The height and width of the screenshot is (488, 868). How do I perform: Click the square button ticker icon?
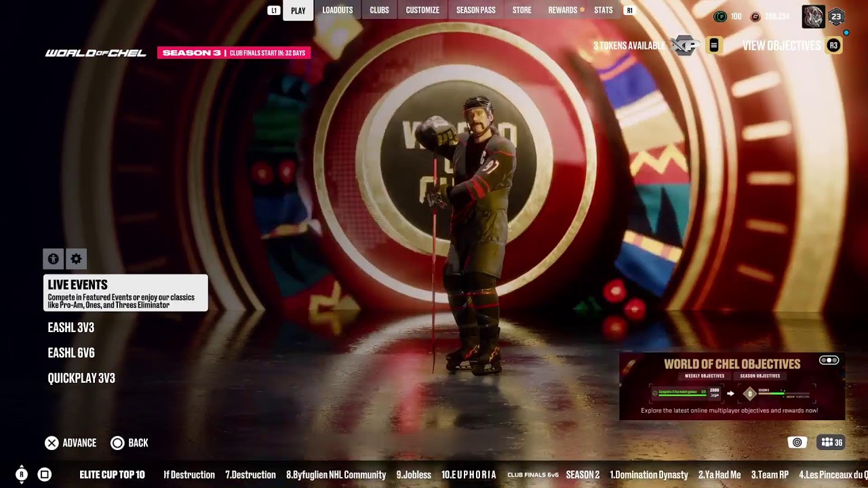tap(44, 474)
